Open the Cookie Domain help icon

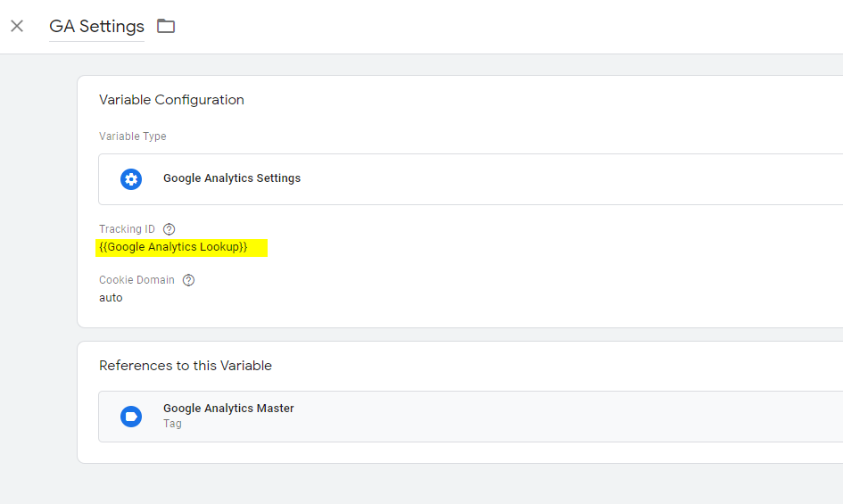(x=188, y=280)
